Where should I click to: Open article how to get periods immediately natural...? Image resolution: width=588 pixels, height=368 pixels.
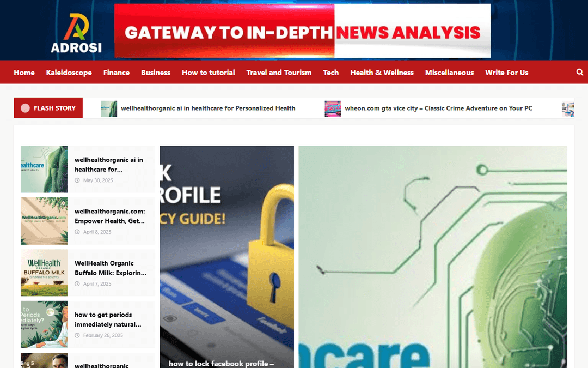click(x=108, y=319)
